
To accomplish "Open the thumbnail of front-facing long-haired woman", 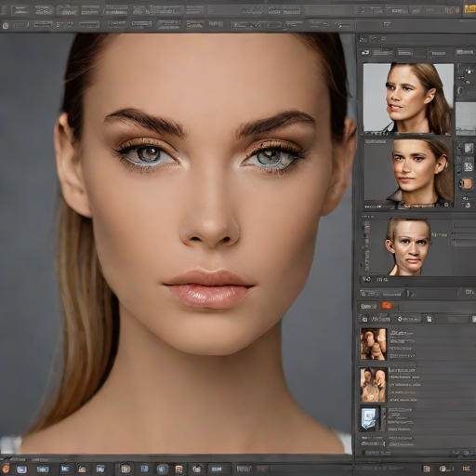I will (x=408, y=174).
